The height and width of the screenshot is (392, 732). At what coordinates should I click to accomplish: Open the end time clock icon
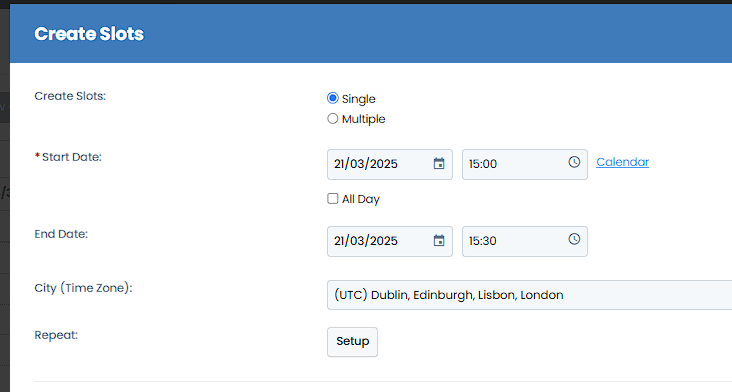point(574,239)
